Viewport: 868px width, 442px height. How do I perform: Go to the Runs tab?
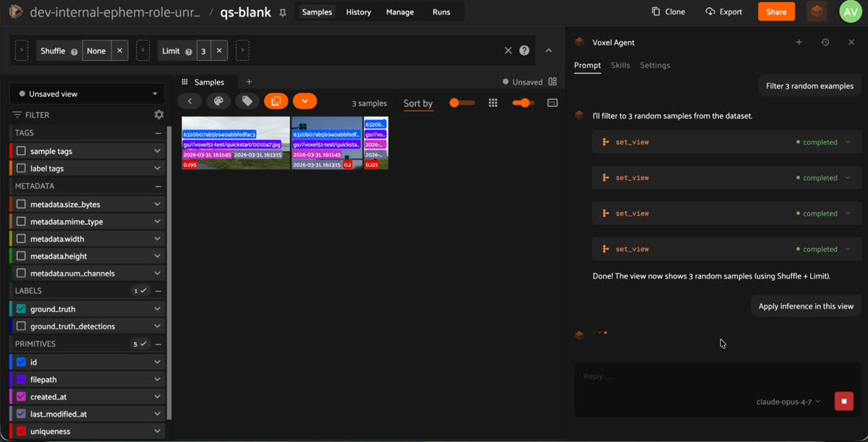point(441,12)
